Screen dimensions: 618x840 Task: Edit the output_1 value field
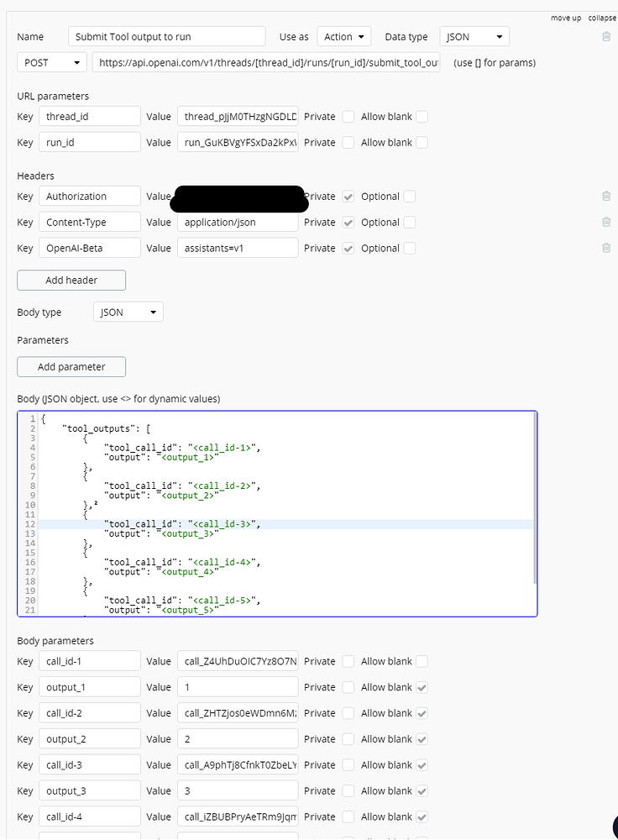[x=238, y=687]
